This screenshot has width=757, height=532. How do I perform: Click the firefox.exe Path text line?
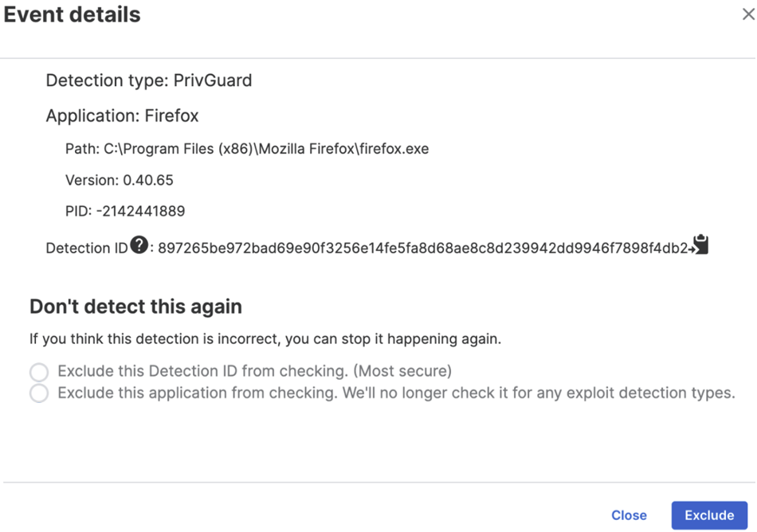click(x=247, y=149)
